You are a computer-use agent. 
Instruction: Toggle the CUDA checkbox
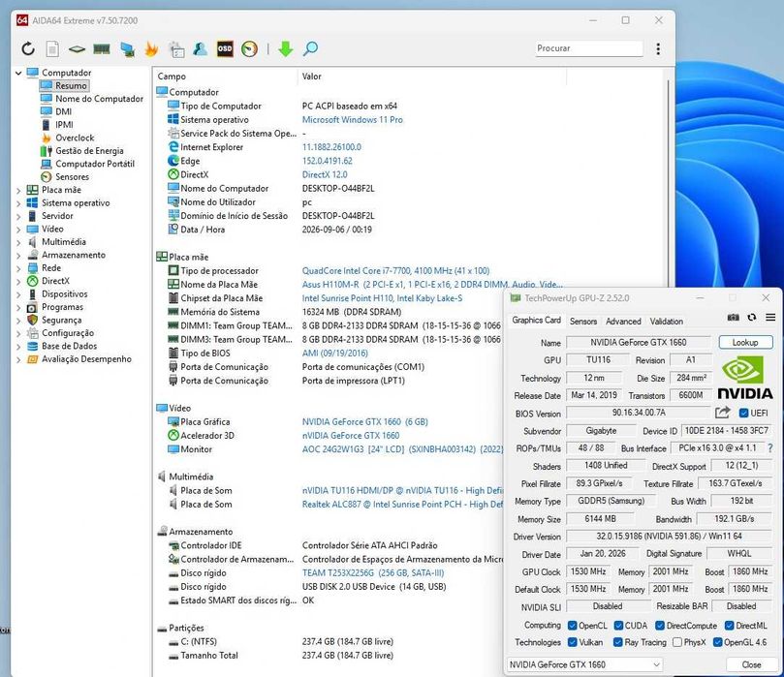pos(618,626)
